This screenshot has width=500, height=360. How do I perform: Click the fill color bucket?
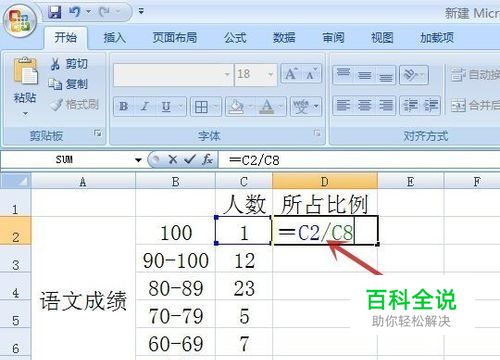[236, 107]
